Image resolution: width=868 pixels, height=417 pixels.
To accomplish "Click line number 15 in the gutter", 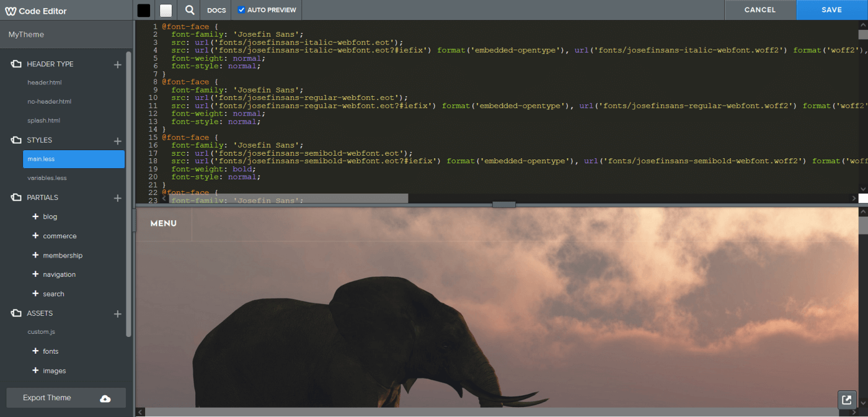I will pos(154,137).
